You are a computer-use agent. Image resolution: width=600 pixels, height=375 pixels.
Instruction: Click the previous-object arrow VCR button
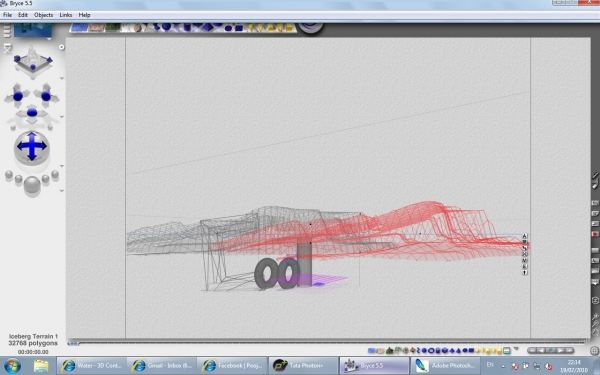pyautogui.click(x=541, y=351)
